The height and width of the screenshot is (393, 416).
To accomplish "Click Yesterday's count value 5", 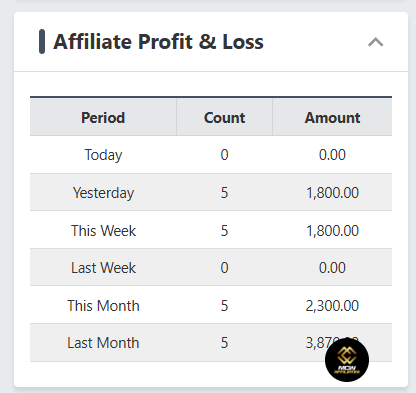I will (x=224, y=193).
